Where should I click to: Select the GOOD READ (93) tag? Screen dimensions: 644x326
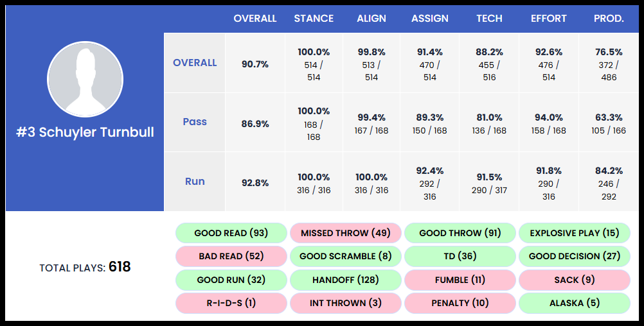[x=231, y=233]
